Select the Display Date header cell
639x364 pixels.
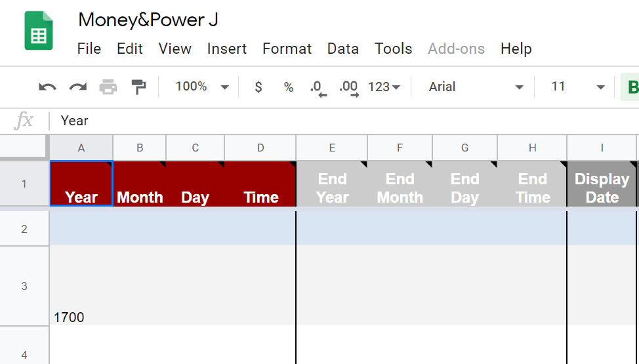coord(602,188)
